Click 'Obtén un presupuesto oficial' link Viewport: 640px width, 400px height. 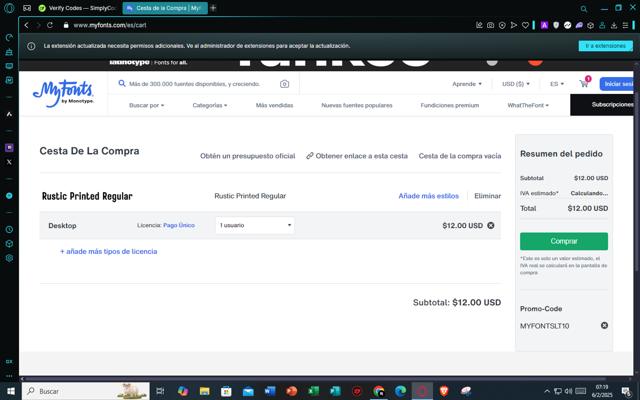(x=247, y=156)
